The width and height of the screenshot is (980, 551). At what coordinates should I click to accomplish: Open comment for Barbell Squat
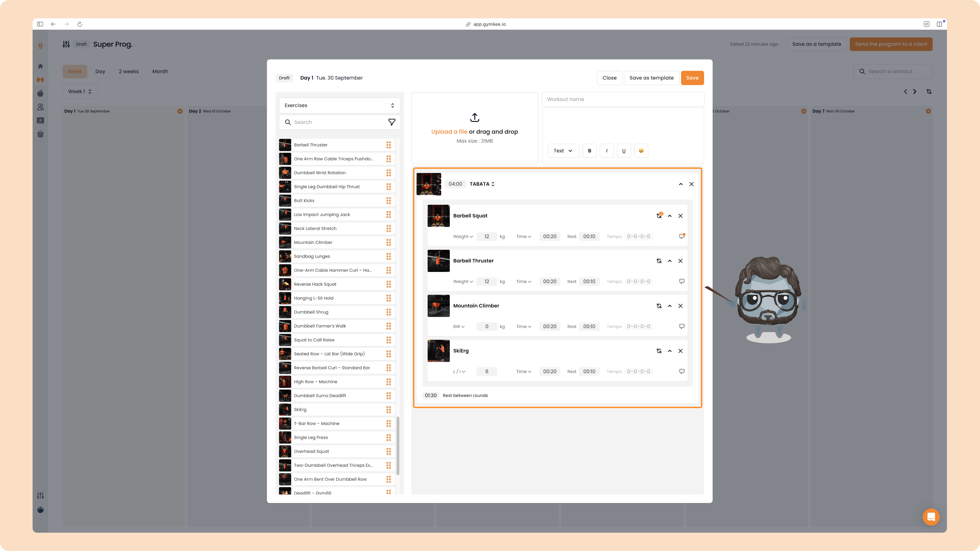tap(682, 236)
